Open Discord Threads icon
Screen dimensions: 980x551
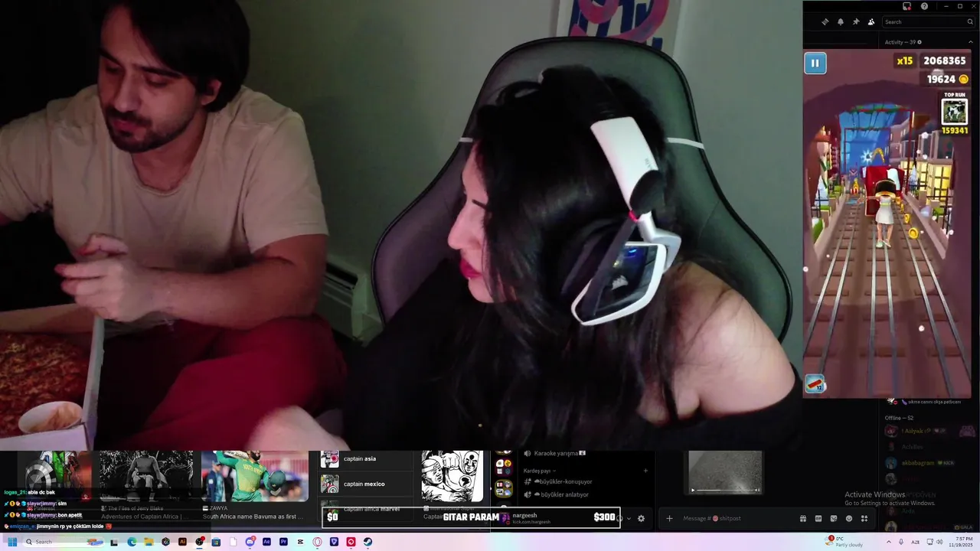[825, 22]
